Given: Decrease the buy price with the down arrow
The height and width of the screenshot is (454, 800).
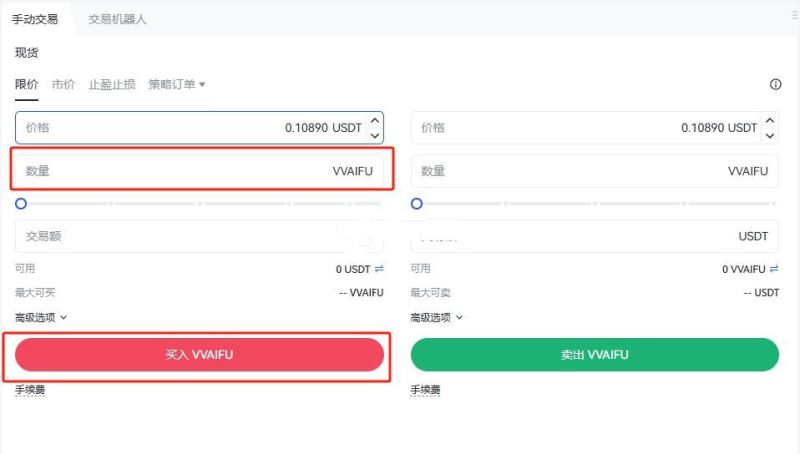Looking at the screenshot, I should click(375, 135).
